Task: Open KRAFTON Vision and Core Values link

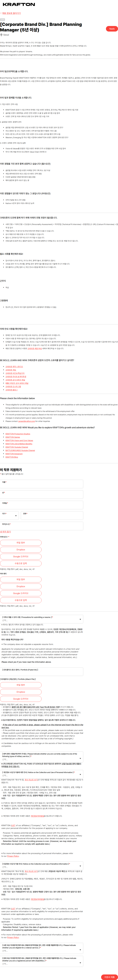Action: [19, 441]
